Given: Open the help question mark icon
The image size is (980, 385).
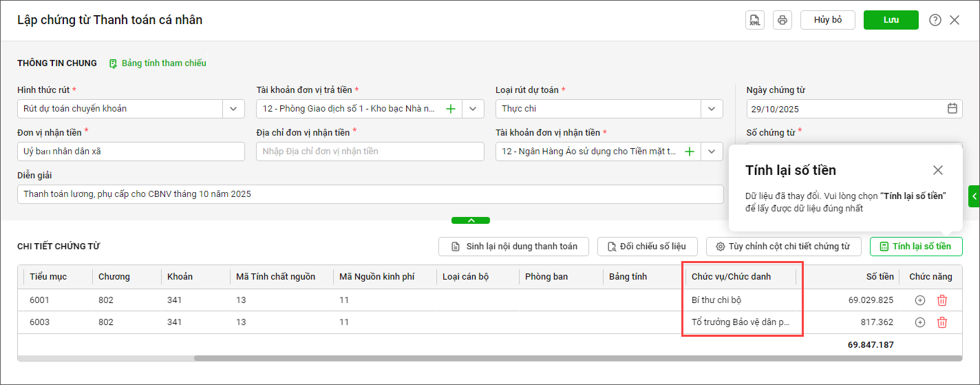Looking at the screenshot, I should [935, 20].
